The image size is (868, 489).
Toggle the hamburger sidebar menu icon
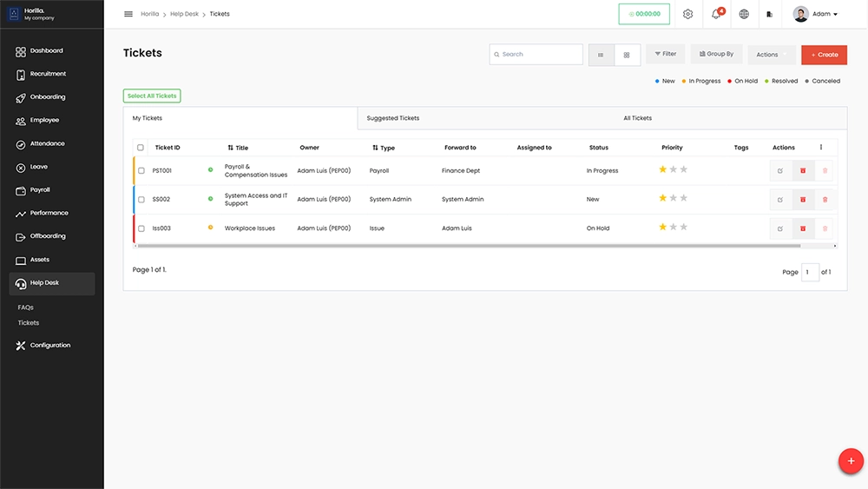pyautogui.click(x=128, y=14)
